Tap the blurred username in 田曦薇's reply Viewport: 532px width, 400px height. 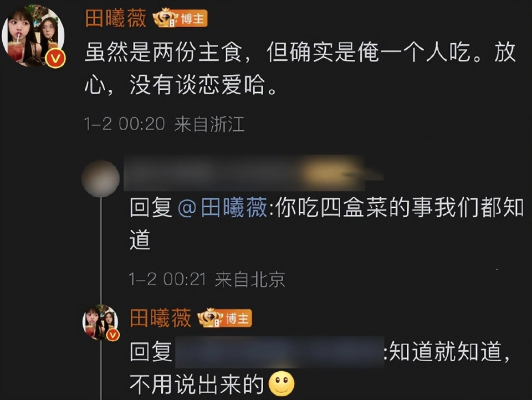tap(279, 352)
